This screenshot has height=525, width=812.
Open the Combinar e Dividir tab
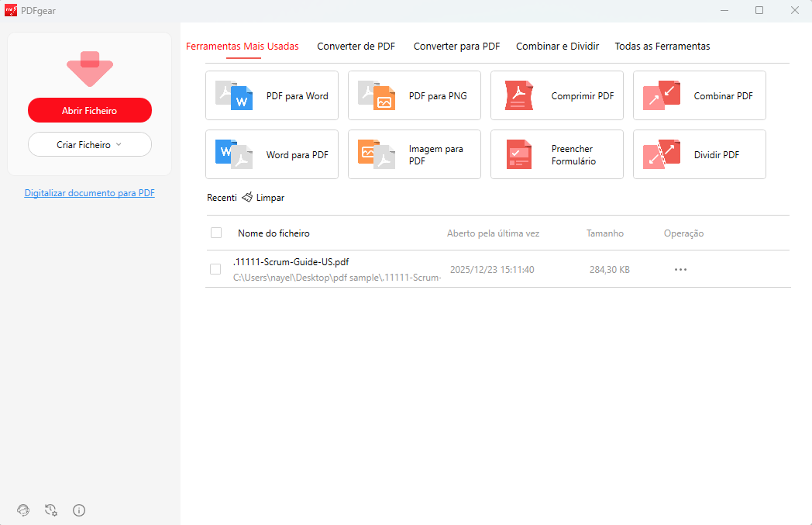point(557,47)
